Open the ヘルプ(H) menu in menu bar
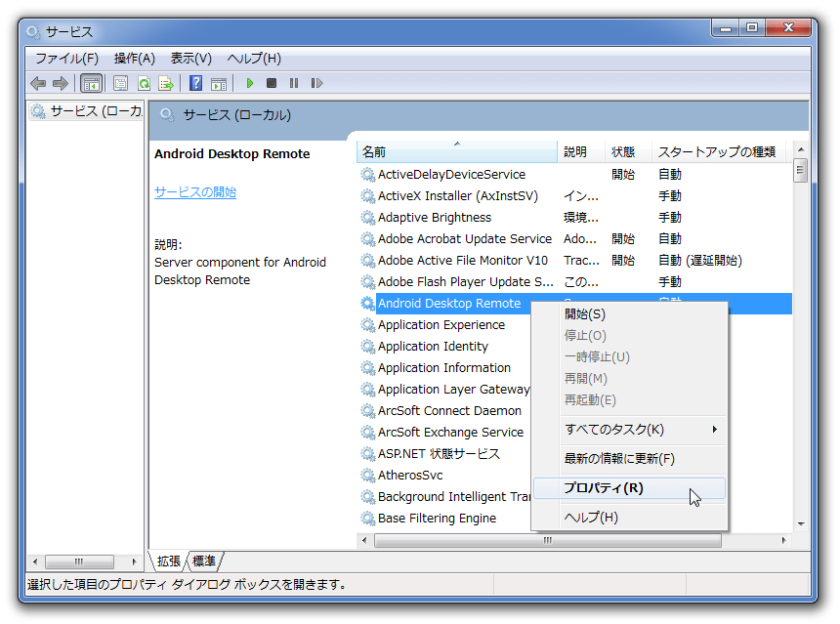 (254, 58)
